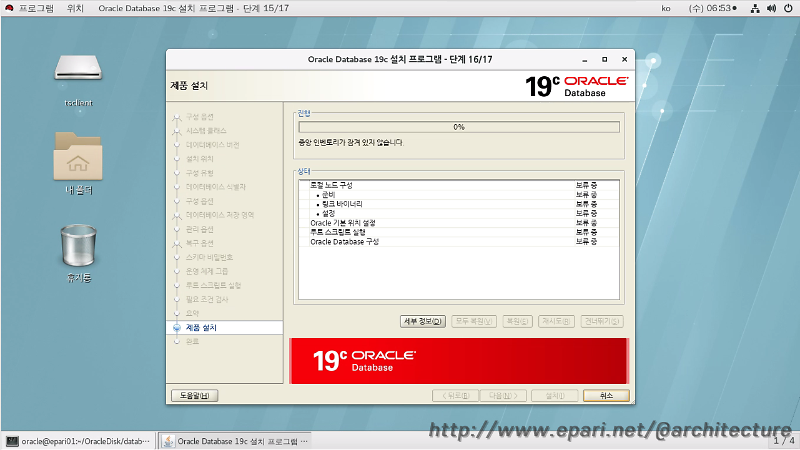
Task: Select the 데이터베이스 저장 영역 step in sidebar
Action: click(219, 215)
